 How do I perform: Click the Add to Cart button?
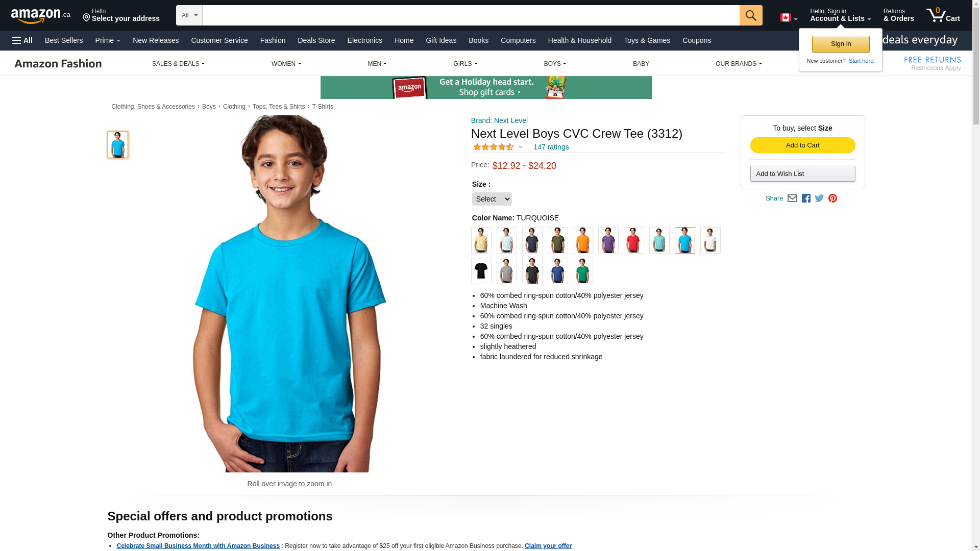point(802,145)
